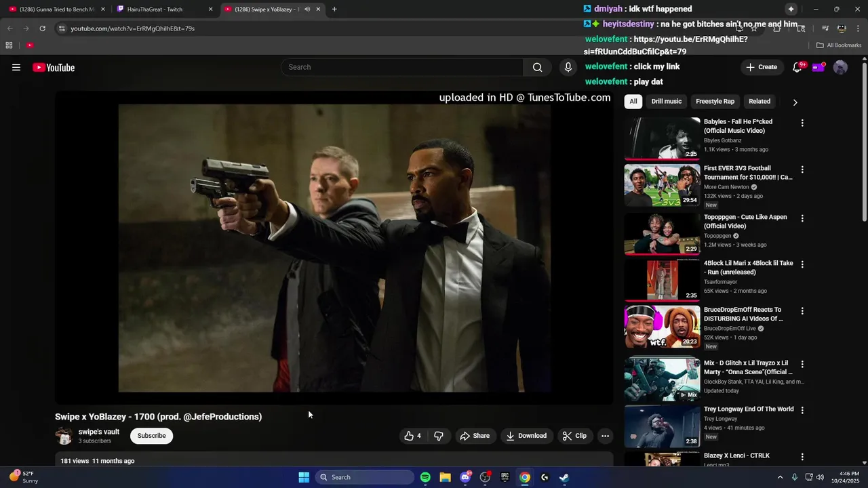
Task: Open the YouTube guide hamburger menu
Action: pos(16,67)
